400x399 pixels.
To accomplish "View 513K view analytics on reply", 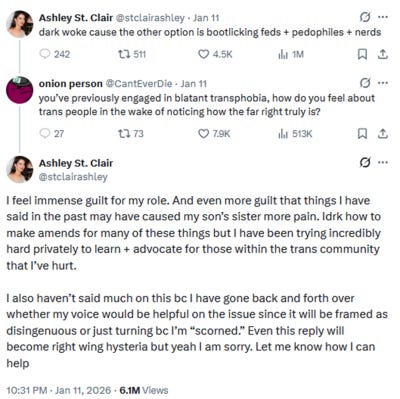I will [x=295, y=133].
